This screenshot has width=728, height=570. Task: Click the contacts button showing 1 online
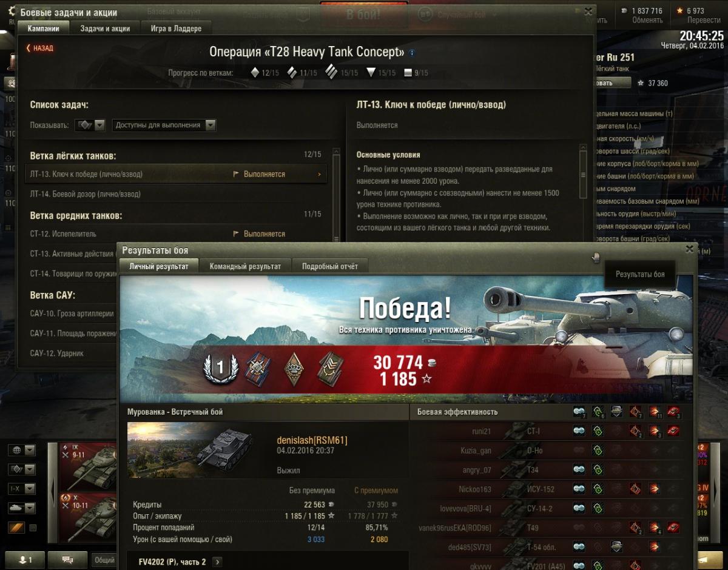(24, 560)
